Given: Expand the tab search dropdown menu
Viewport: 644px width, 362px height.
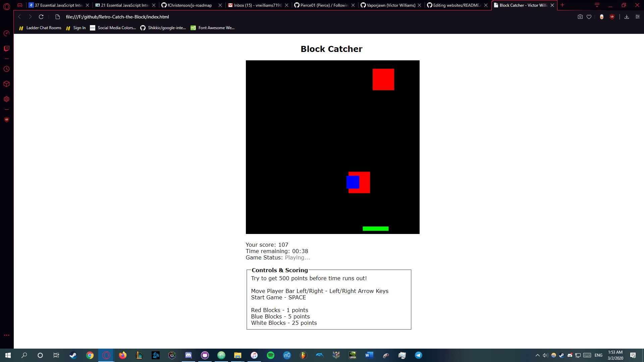Looking at the screenshot, I should coord(597,5).
